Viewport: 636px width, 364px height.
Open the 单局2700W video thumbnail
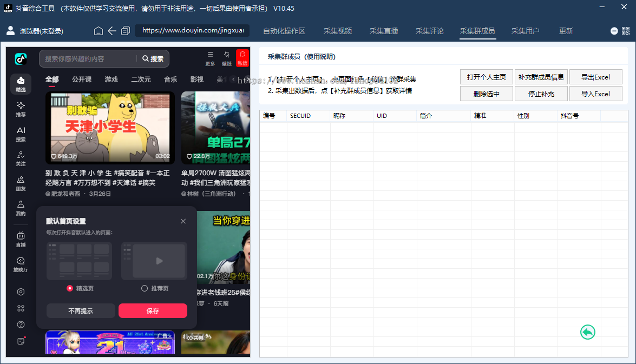click(x=216, y=128)
